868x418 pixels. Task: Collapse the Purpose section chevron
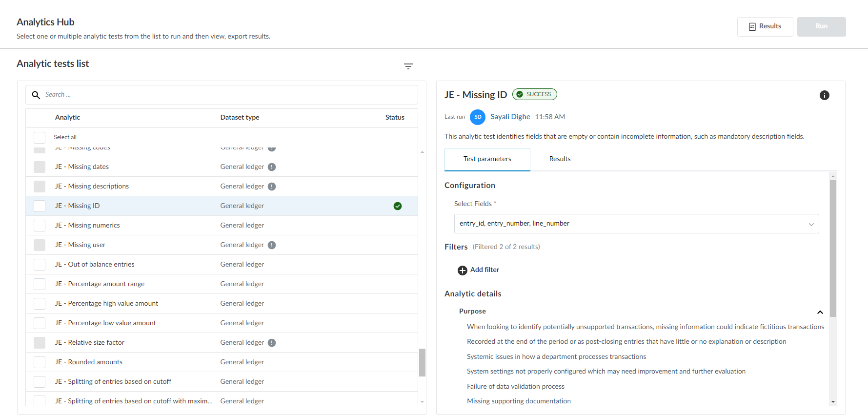point(820,312)
